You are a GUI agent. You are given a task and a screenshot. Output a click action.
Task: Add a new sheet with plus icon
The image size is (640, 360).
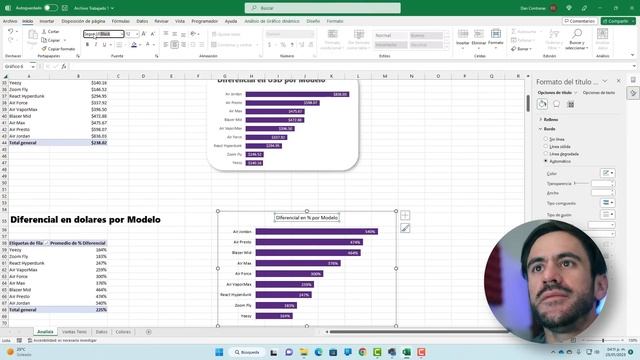tap(149, 332)
